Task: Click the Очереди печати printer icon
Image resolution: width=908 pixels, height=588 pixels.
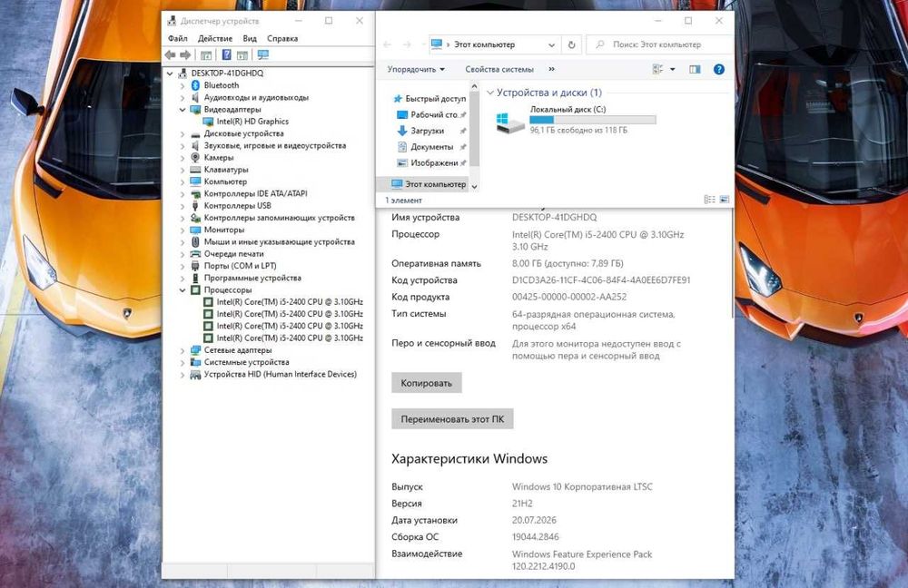Action: 195,254
